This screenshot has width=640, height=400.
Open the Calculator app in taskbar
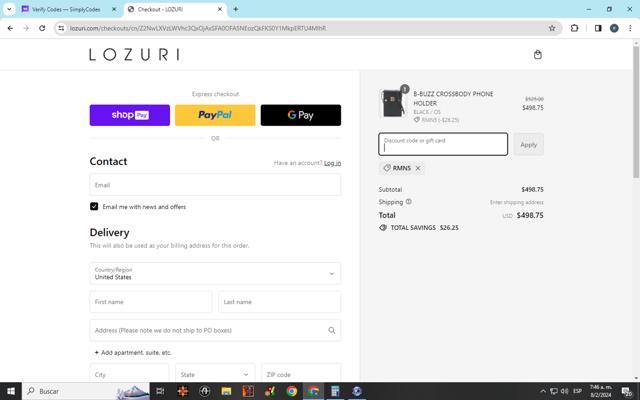click(335, 391)
